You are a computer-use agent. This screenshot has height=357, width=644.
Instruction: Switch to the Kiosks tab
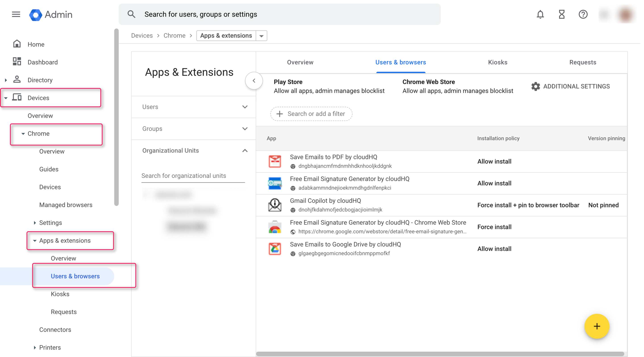[x=497, y=62]
